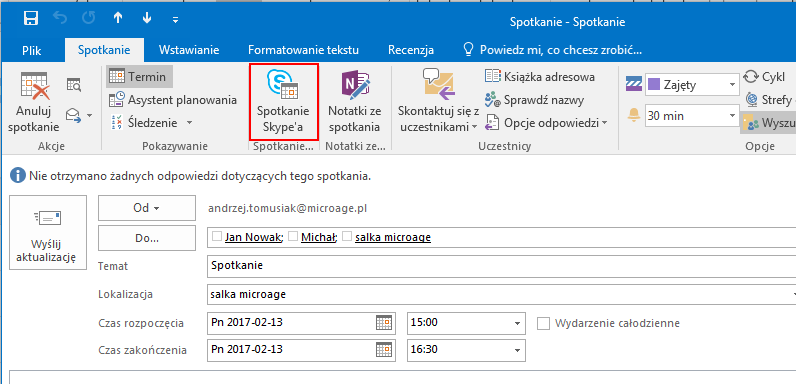Click Sprawdź nazwy
The image size is (796, 384).
534,100
